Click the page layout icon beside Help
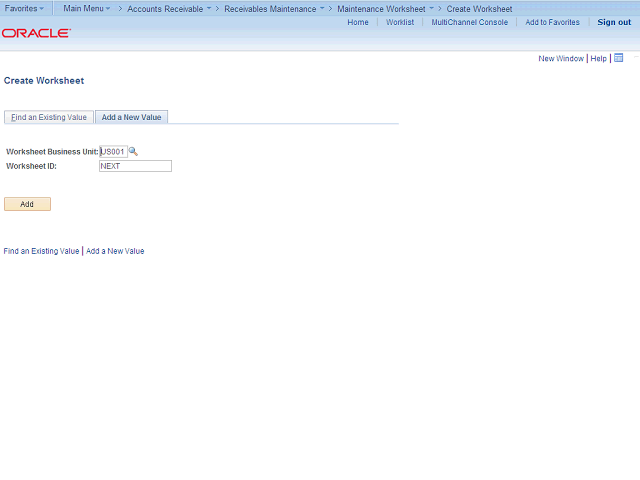This screenshot has width=640, height=480. pos(619,58)
